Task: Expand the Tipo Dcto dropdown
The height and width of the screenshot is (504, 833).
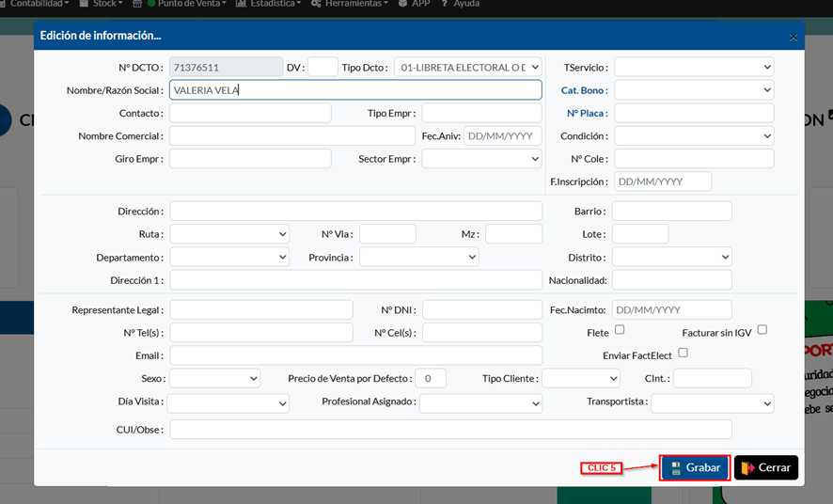Action: tap(467, 67)
